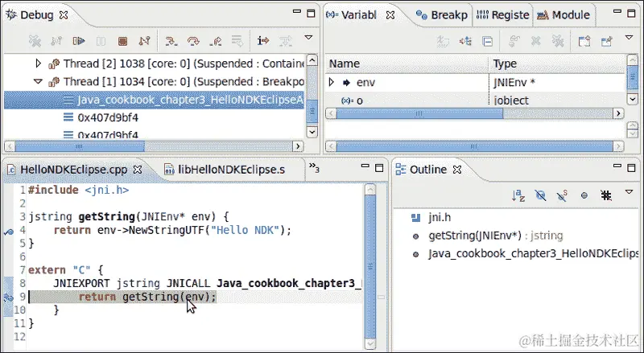Expand Thread [2] 1038 node
This screenshot has width=644, height=353.
38,64
